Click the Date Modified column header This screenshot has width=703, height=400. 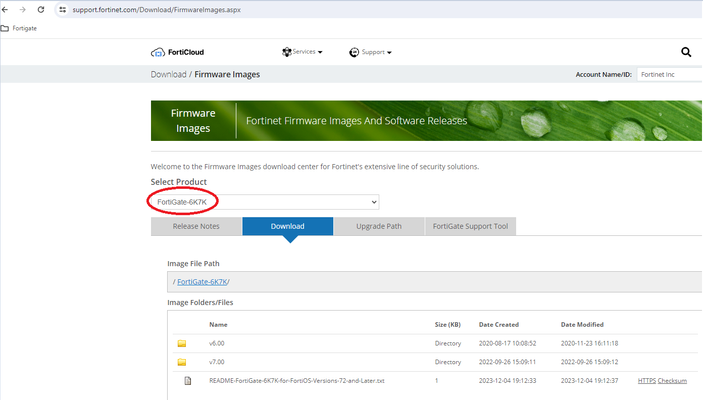pos(582,325)
